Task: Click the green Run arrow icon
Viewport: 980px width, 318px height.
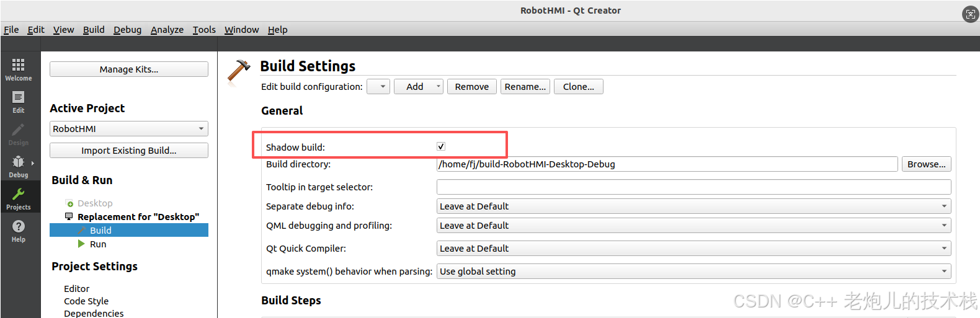Action: pos(81,244)
